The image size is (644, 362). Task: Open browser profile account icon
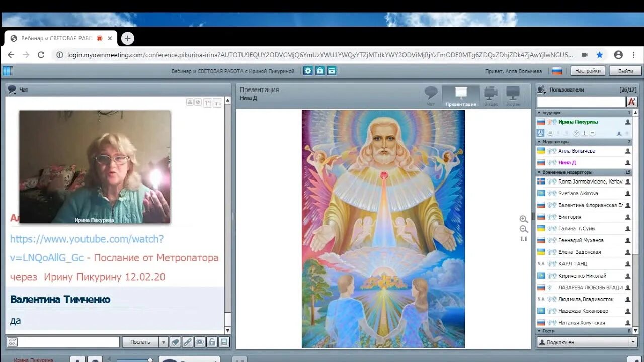click(618, 55)
